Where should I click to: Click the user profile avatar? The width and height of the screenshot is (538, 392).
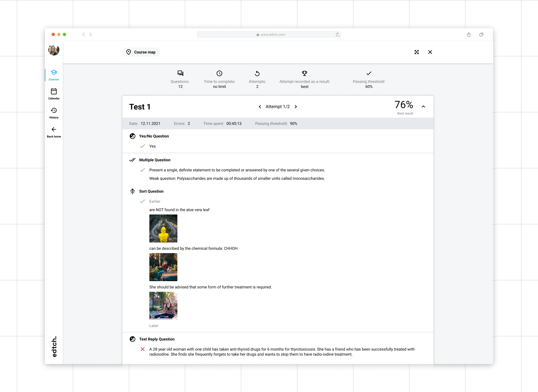54,50
